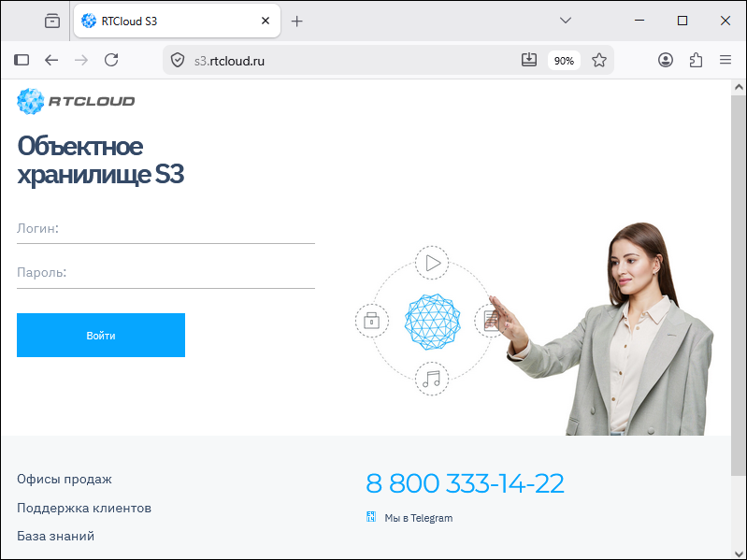Open the Поддержка клиентов link

84,508
